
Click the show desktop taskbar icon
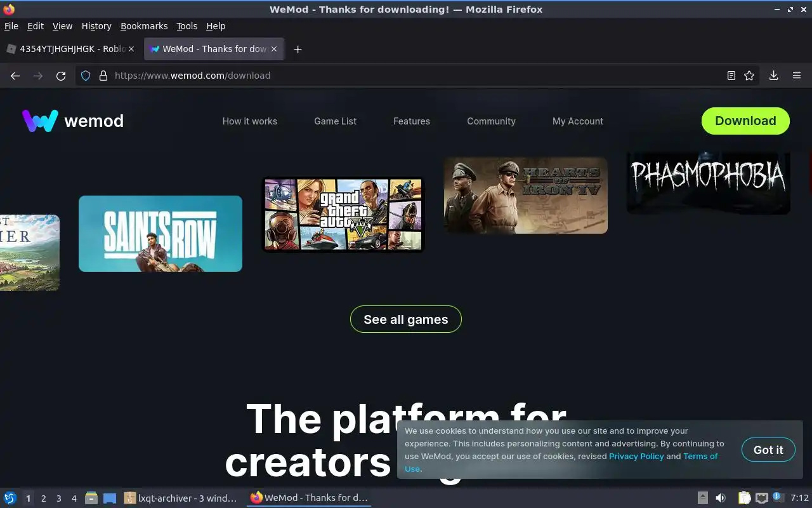[x=110, y=498]
